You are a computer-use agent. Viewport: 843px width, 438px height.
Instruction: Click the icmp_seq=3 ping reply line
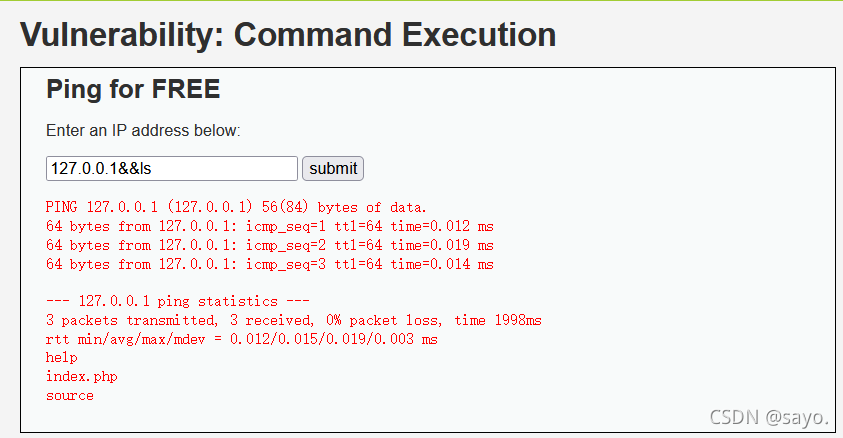[270, 264]
